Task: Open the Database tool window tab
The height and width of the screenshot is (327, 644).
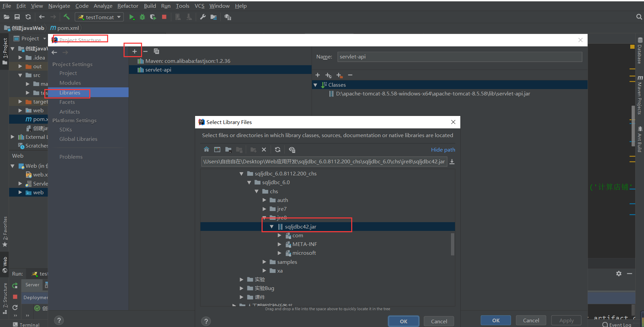Action: pyautogui.click(x=640, y=51)
